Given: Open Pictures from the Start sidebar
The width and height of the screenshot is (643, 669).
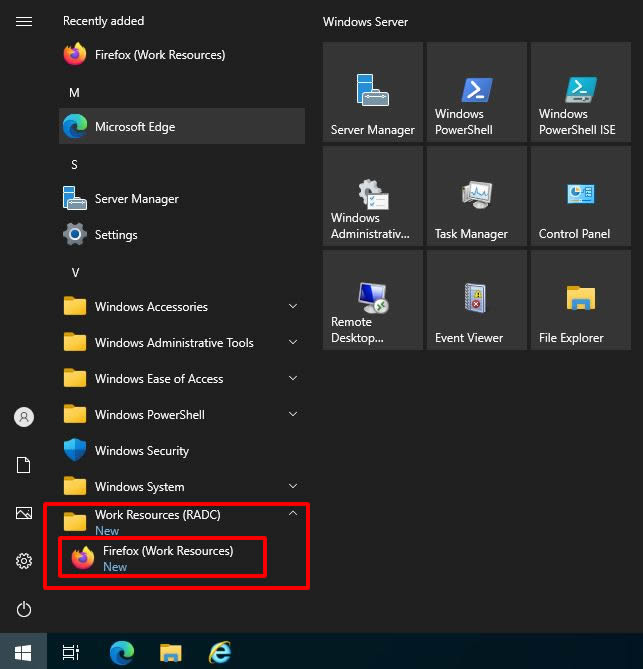Looking at the screenshot, I should pos(24,513).
